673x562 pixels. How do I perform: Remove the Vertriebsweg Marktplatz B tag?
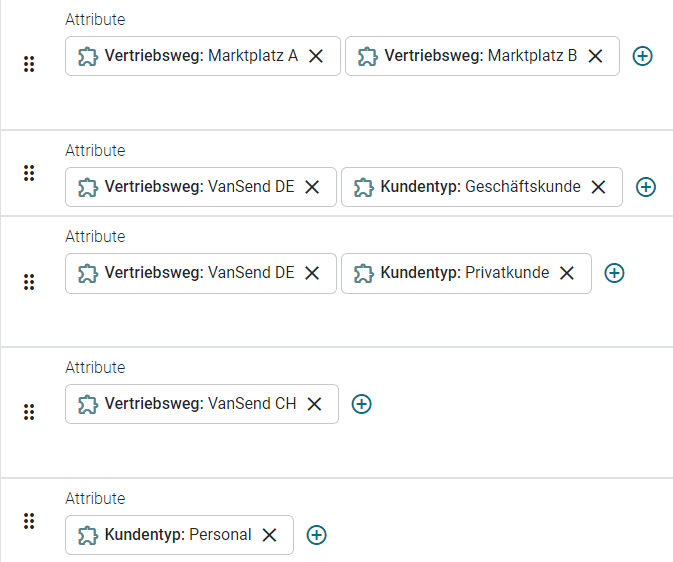point(595,56)
